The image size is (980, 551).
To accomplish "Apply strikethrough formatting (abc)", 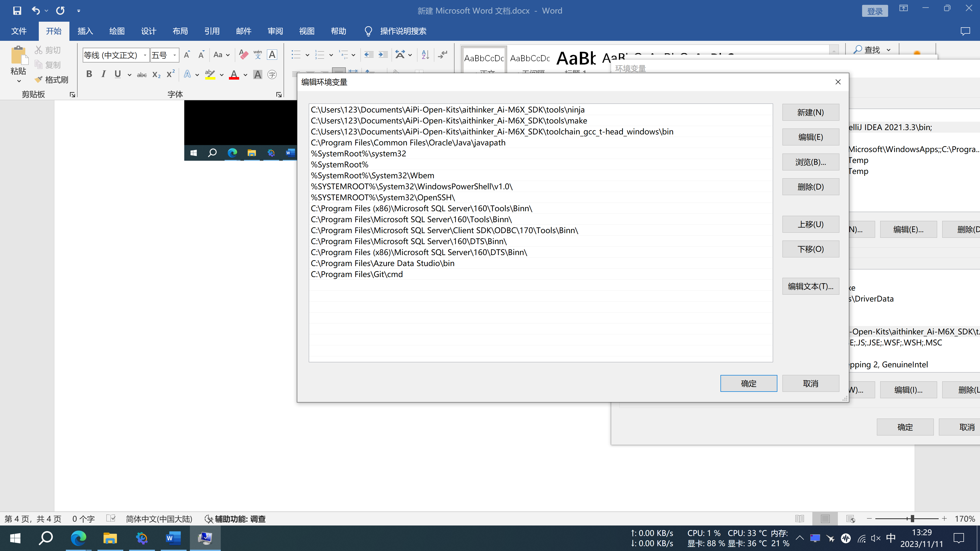I will (142, 74).
